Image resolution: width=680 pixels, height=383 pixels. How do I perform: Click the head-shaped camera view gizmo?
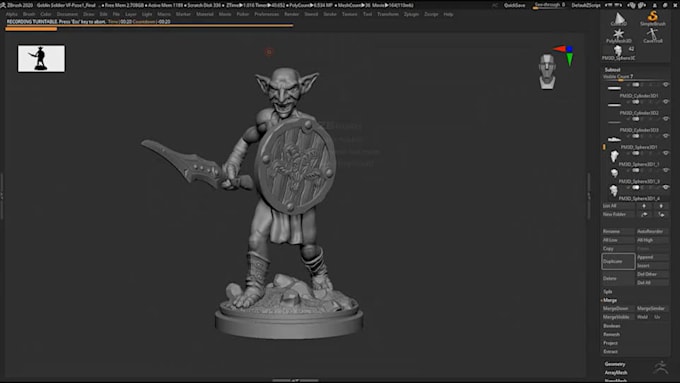pos(547,72)
